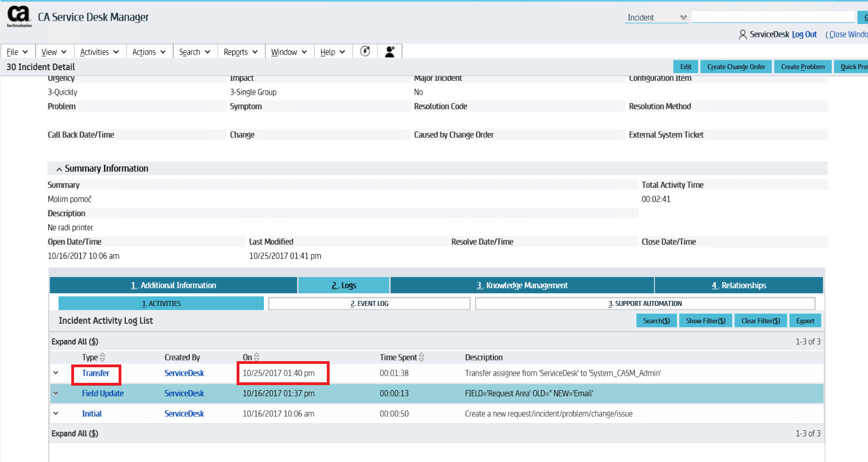Open the quick create lightning icon

[365, 51]
